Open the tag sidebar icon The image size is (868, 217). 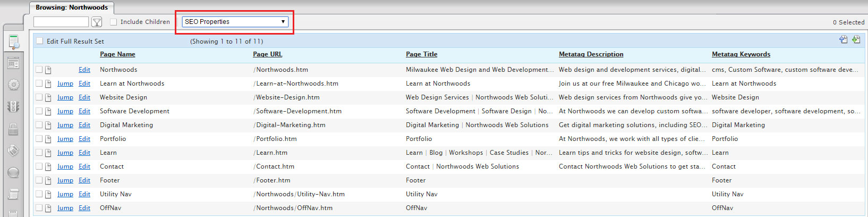[13, 151]
